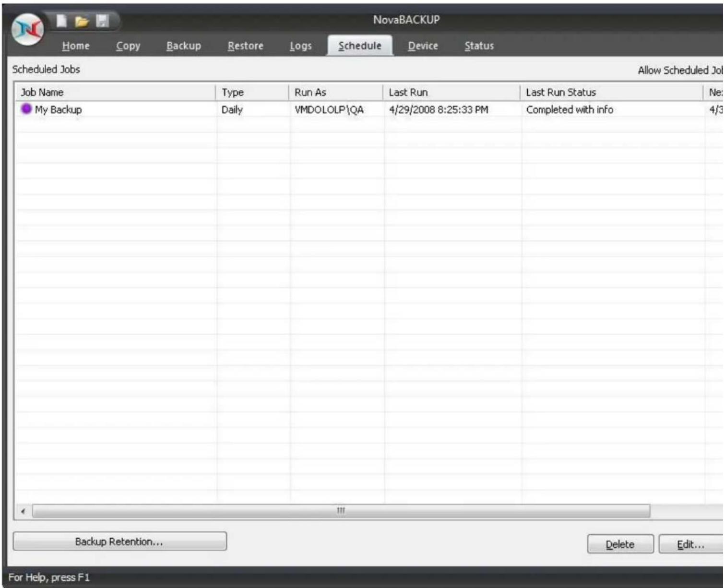Click the Open folder toolbar icon
This screenshot has width=724, height=588.
pyautogui.click(x=82, y=21)
